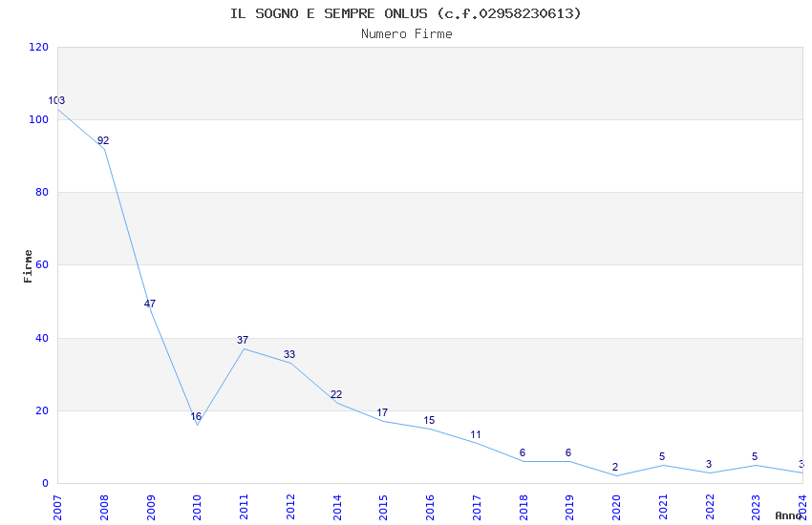This screenshot has height=525, width=812.
Task: Click y-axis tick label 60
Action: click(42, 264)
